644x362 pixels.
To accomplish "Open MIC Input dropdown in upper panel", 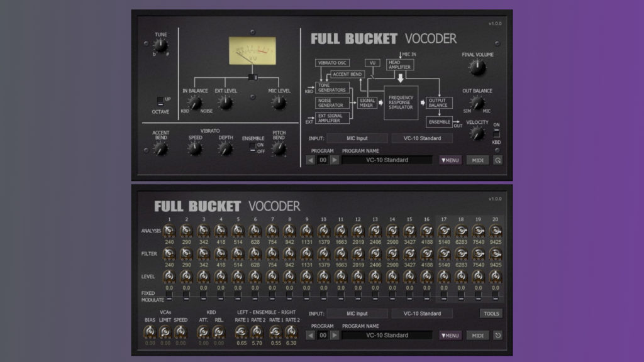I will click(x=357, y=138).
